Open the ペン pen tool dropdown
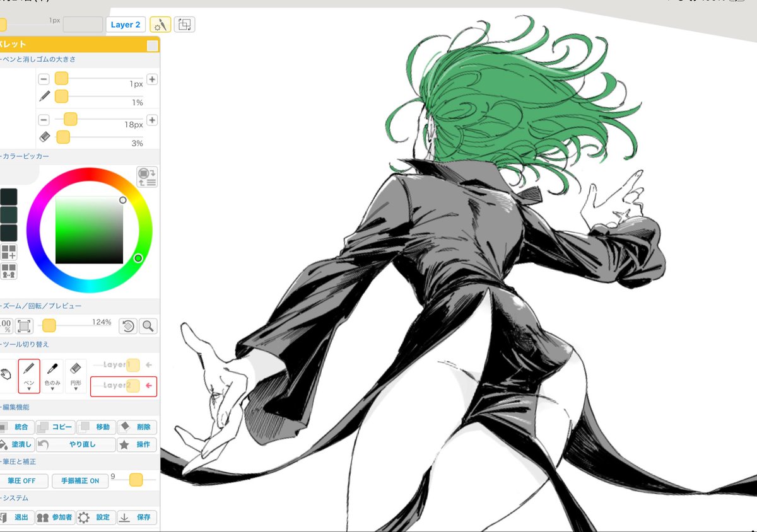 point(29,376)
